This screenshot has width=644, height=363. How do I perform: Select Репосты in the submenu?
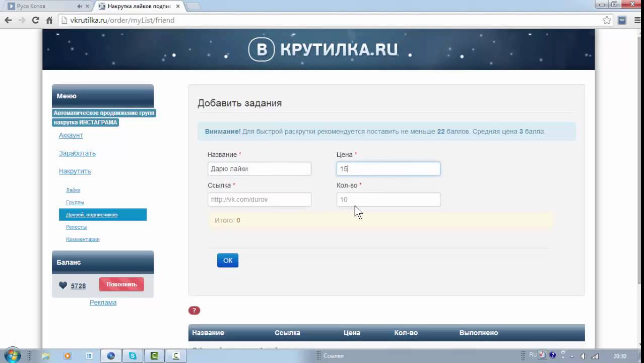[x=76, y=227]
